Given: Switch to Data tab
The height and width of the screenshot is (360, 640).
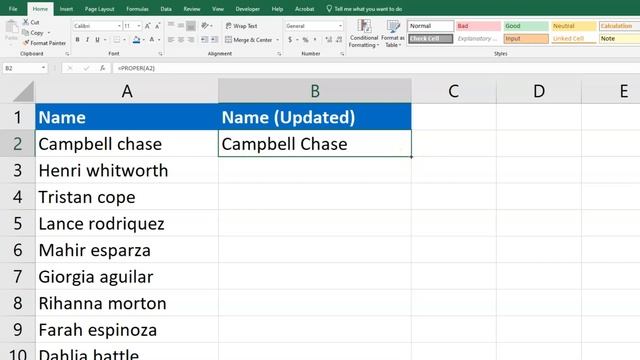Looking at the screenshot, I should [x=166, y=9].
